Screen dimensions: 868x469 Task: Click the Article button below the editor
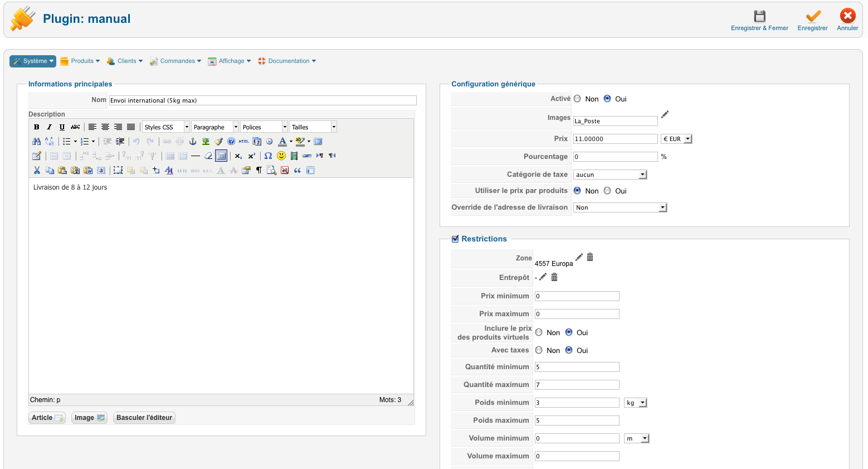47,418
